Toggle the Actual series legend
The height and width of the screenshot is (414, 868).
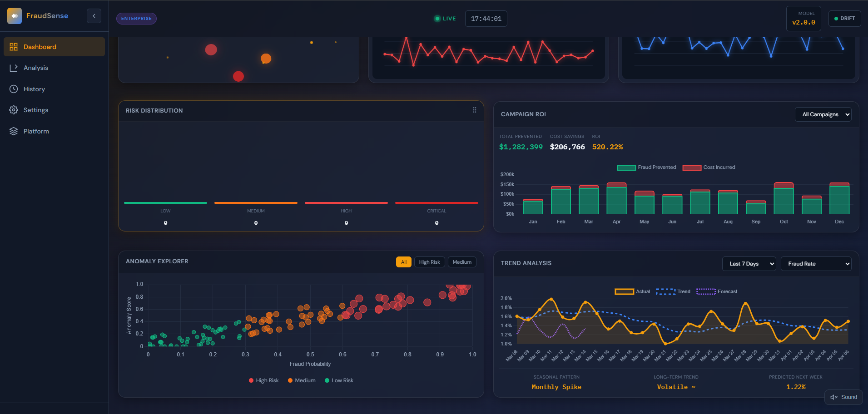click(632, 291)
